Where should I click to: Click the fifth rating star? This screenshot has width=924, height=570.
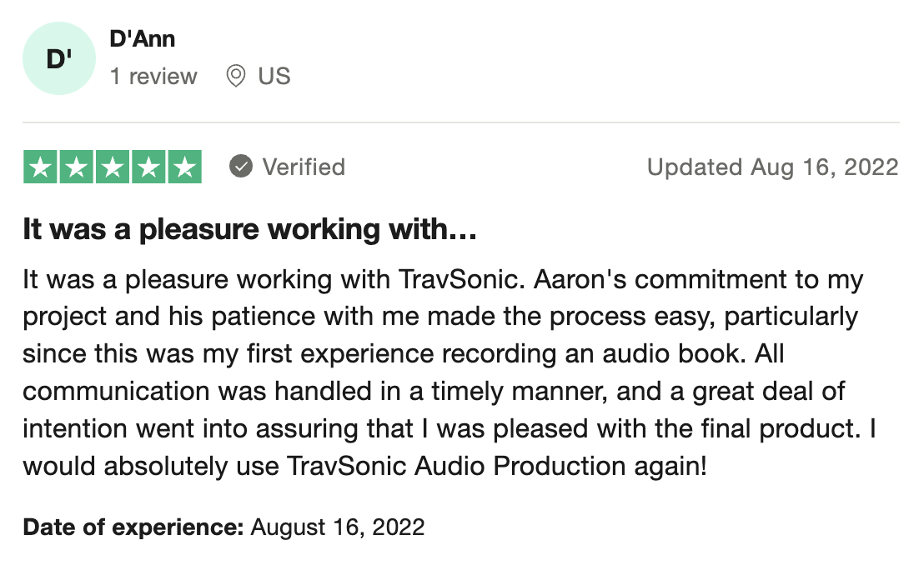183,167
